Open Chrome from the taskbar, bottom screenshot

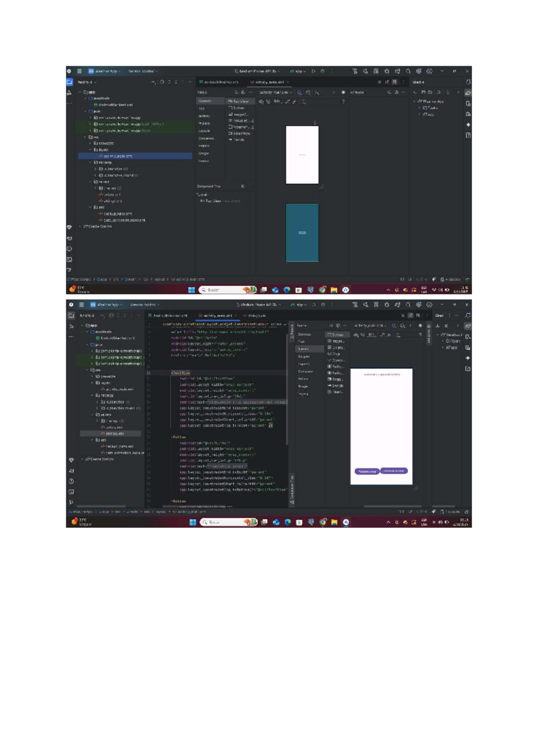click(322, 522)
